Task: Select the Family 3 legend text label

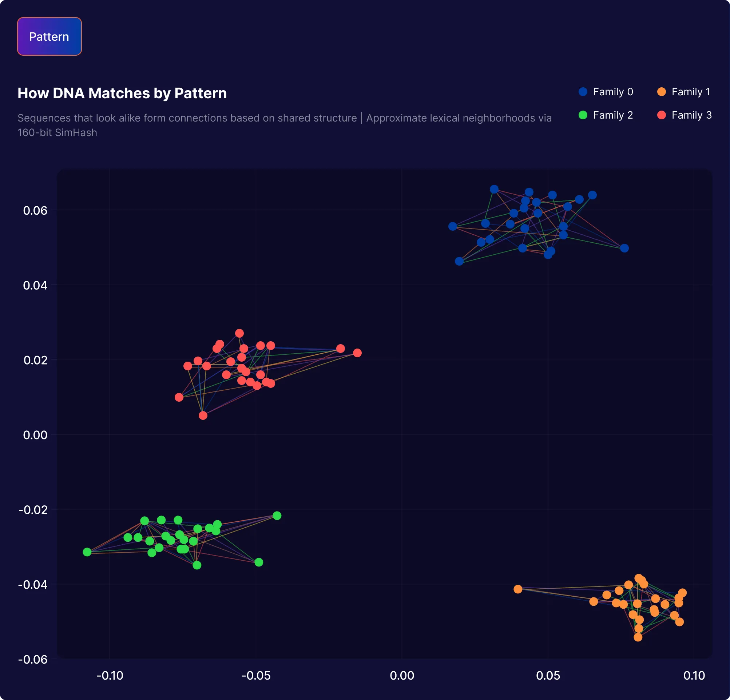Action: point(692,115)
